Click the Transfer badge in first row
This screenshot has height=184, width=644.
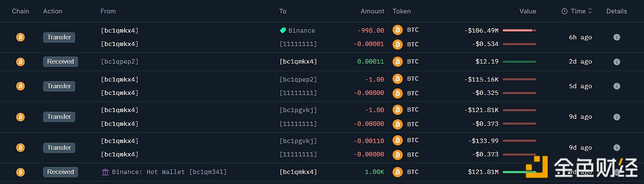[59, 37]
